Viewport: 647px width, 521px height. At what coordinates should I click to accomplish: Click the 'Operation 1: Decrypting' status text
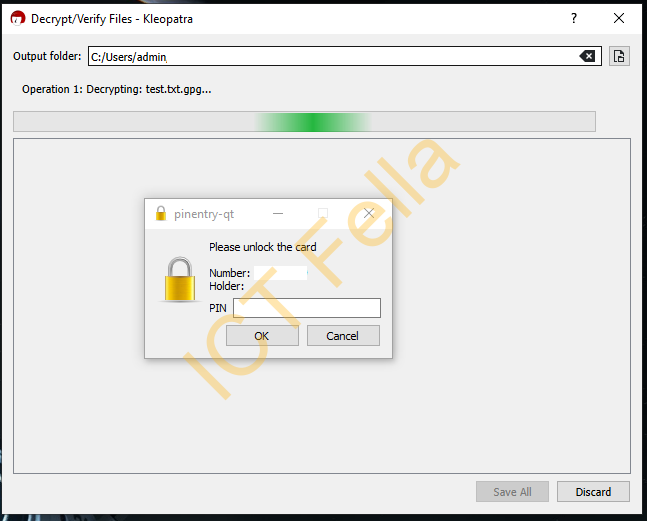pos(116,90)
